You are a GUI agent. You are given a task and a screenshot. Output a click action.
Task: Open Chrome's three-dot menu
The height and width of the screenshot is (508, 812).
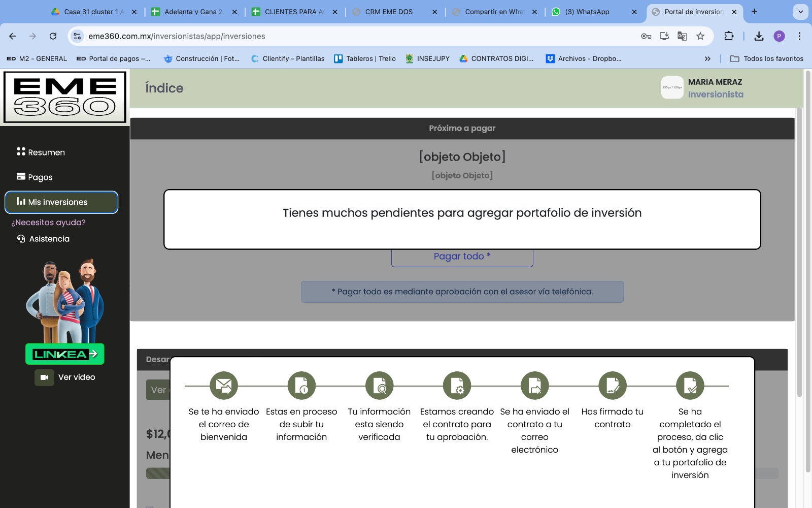pos(799,36)
